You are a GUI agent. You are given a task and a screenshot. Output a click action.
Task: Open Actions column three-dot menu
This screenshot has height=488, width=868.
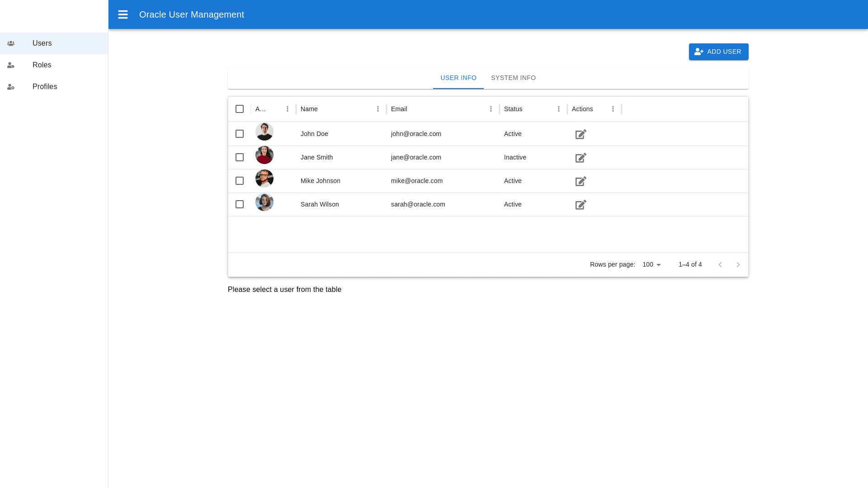613,109
